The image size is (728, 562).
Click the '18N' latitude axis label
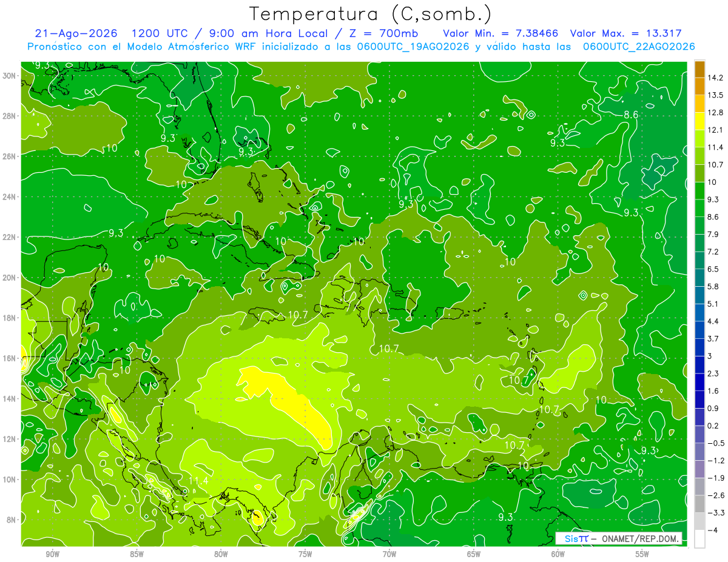coord(10,318)
